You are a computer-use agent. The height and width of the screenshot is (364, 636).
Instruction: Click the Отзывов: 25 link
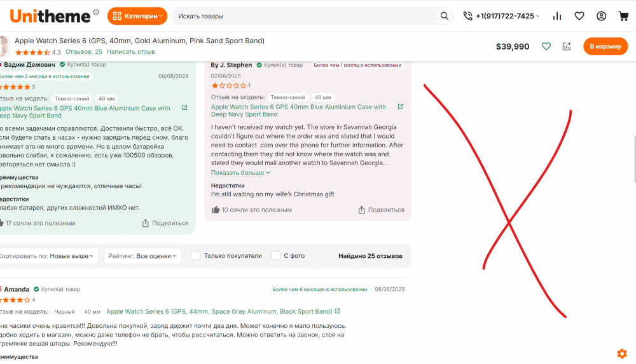pos(84,52)
